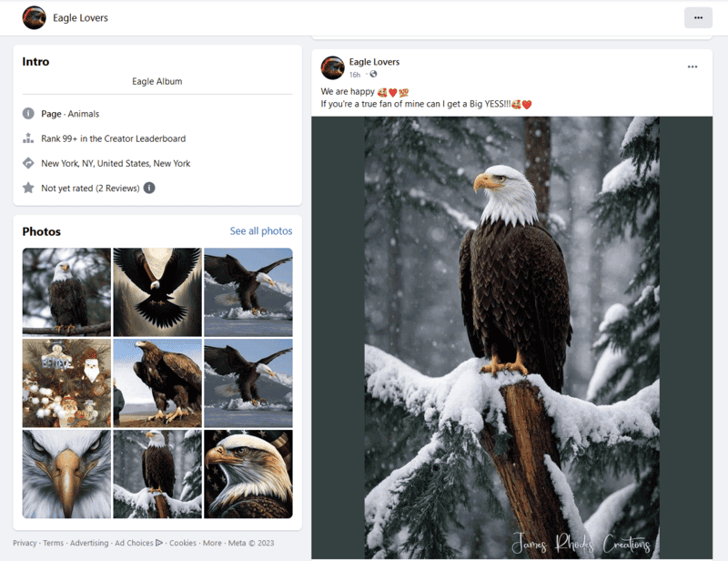
Task: Click Rank 99+ in the Creator Leaderboard
Action: pos(113,138)
